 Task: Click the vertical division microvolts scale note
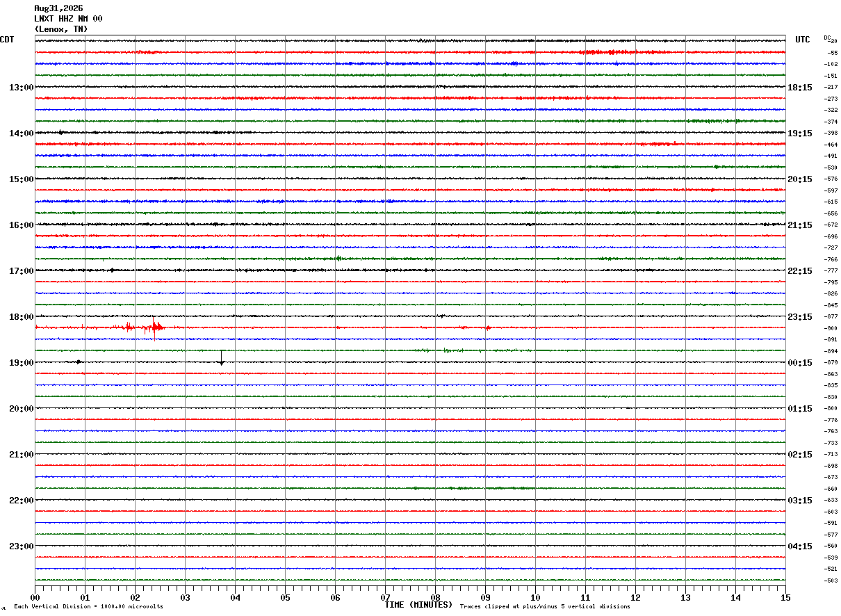[88, 607]
